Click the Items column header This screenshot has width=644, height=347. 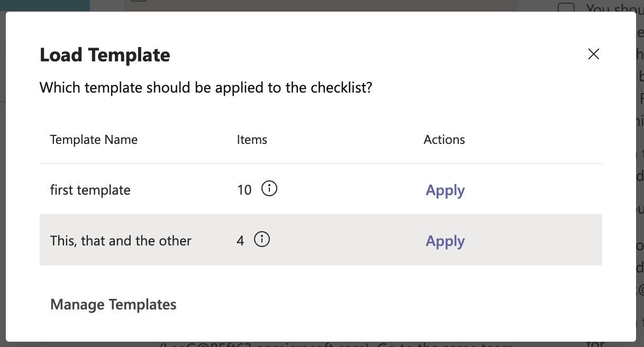point(252,139)
